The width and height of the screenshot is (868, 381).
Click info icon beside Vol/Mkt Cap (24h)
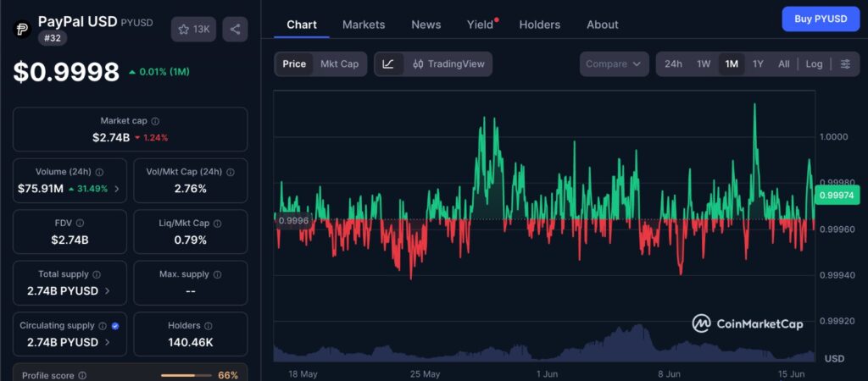coord(231,172)
